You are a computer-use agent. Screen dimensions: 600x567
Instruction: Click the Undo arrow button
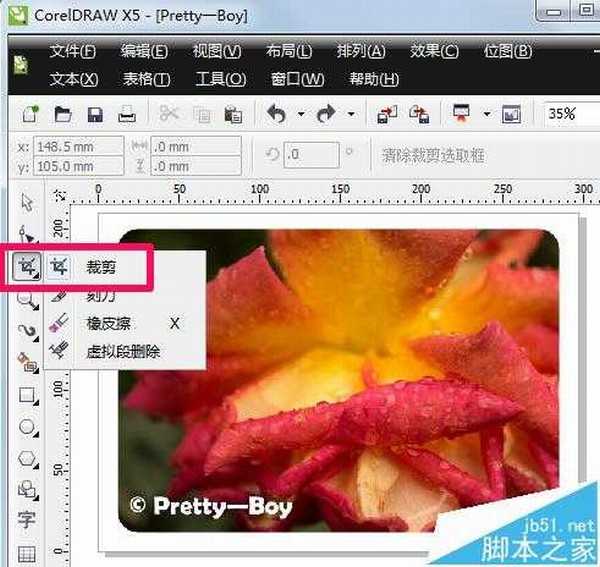tap(276, 115)
